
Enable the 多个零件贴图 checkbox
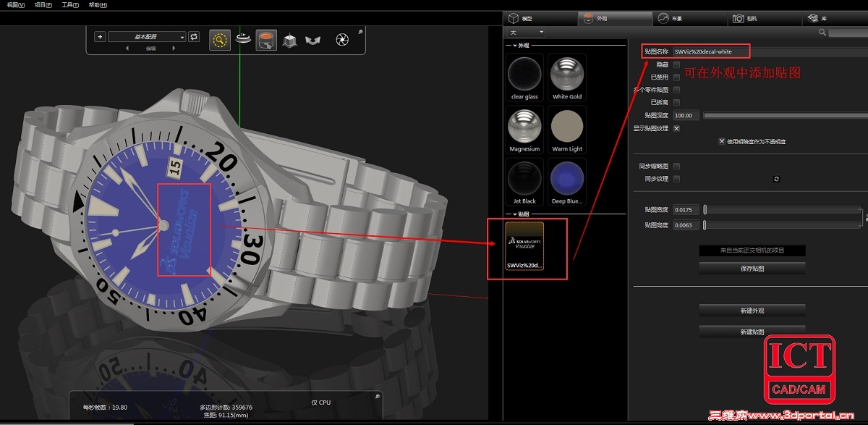[676, 90]
